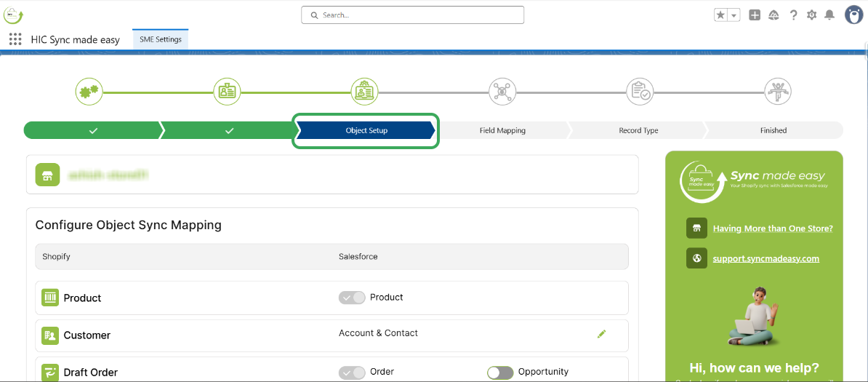The width and height of the screenshot is (868, 382).
Task: Open the setup gear icon
Action: pyautogui.click(x=811, y=15)
